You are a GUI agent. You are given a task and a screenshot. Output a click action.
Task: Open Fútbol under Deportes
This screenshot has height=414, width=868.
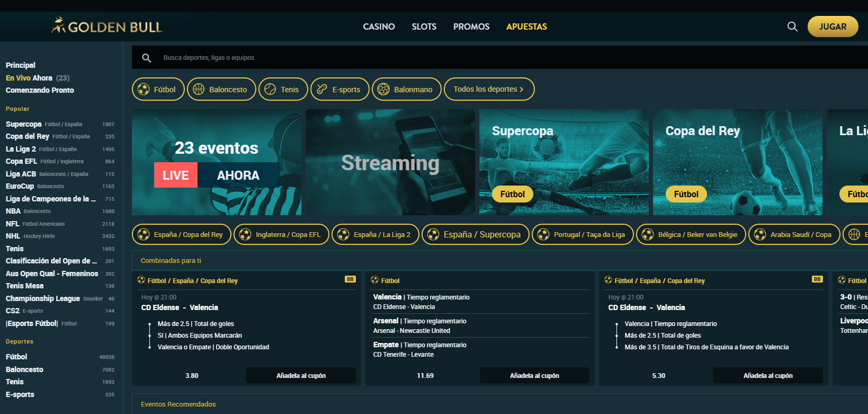[x=60, y=357]
